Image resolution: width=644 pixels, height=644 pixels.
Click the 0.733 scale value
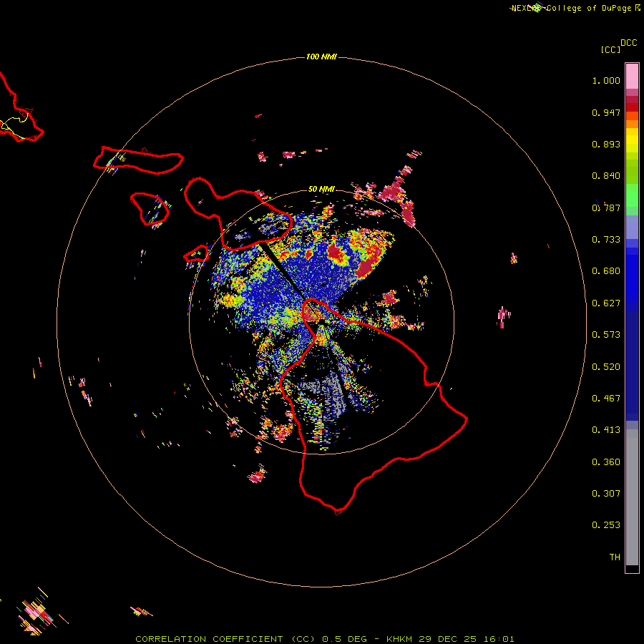click(606, 240)
